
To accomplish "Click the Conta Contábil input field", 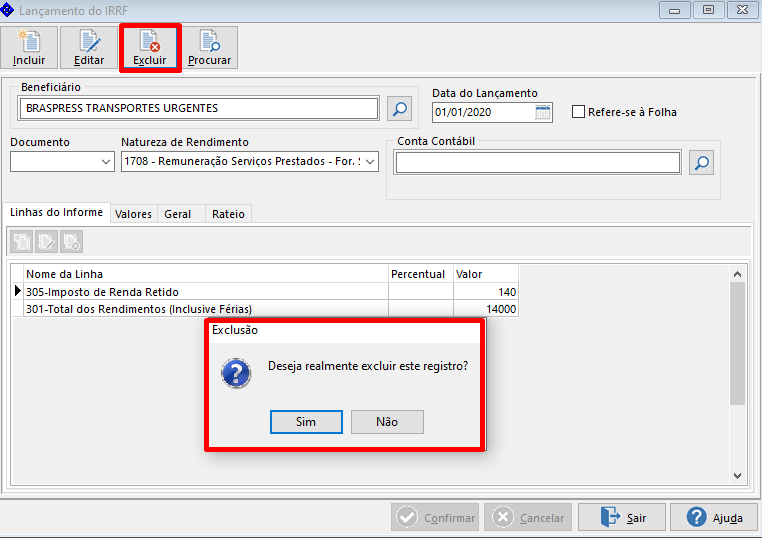I will pyautogui.click(x=537, y=162).
